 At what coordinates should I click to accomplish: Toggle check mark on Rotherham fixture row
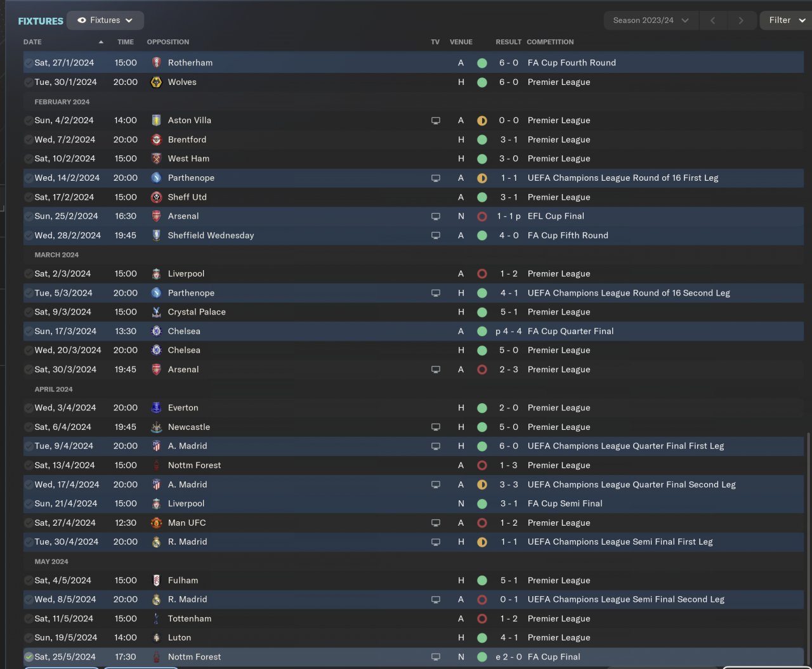tap(29, 63)
